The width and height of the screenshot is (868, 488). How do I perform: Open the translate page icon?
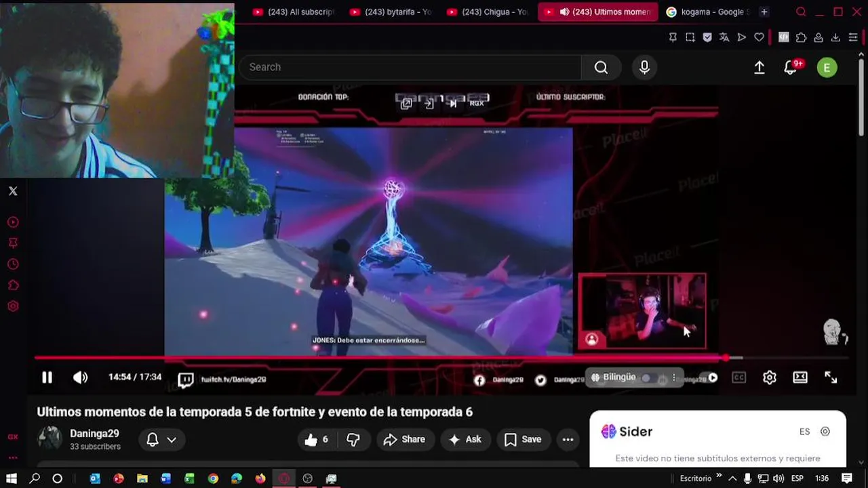tap(724, 37)
